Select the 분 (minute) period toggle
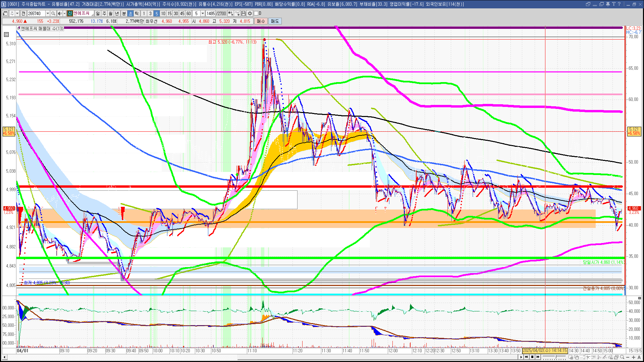This screenshot has width=644, height=362. tap(124, 13)
